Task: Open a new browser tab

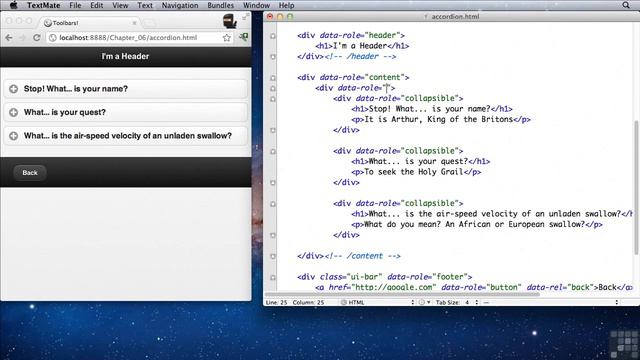Action: (149, 23)
